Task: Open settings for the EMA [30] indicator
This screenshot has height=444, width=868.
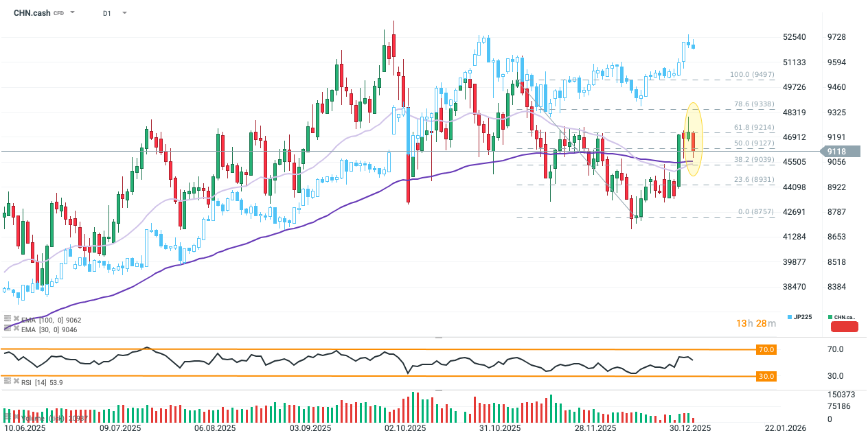Action: click(x=7, y=329)
